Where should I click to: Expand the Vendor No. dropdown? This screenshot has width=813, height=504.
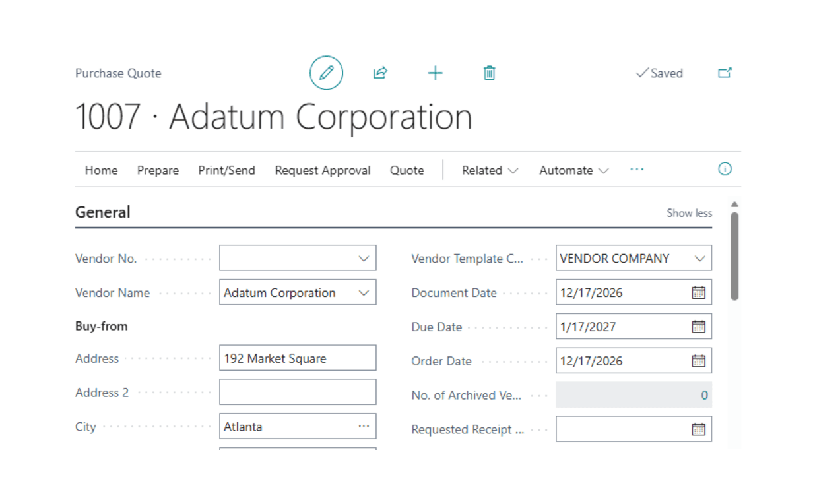click(364, 259)
